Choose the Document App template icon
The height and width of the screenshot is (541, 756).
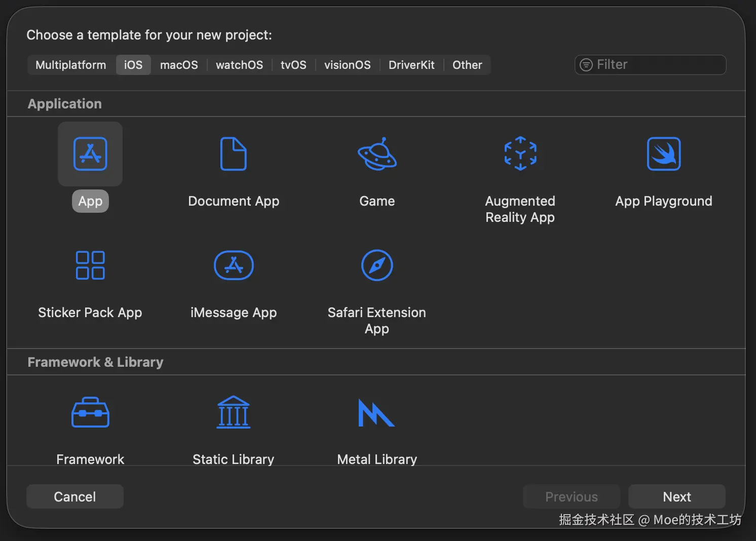click(233, 154)
